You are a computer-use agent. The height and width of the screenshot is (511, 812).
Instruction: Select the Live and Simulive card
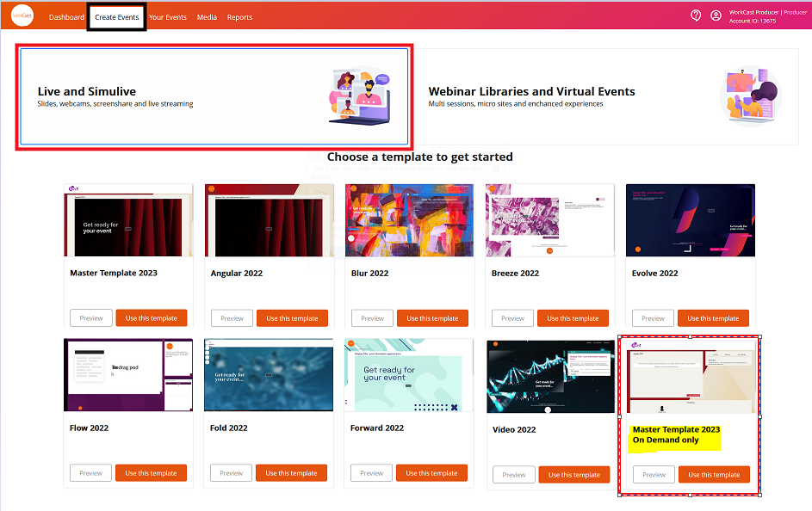[x=214, y=96]
